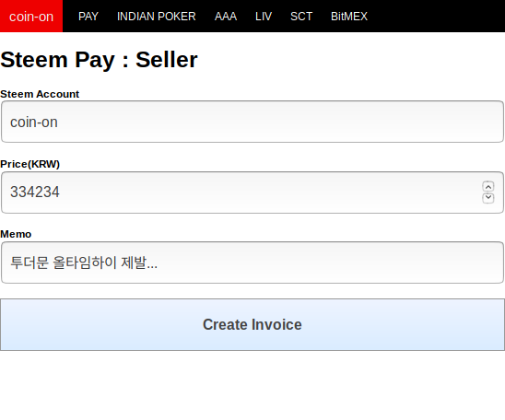Focus the Memo text field
Screen dimensions: 505x420
252,262
